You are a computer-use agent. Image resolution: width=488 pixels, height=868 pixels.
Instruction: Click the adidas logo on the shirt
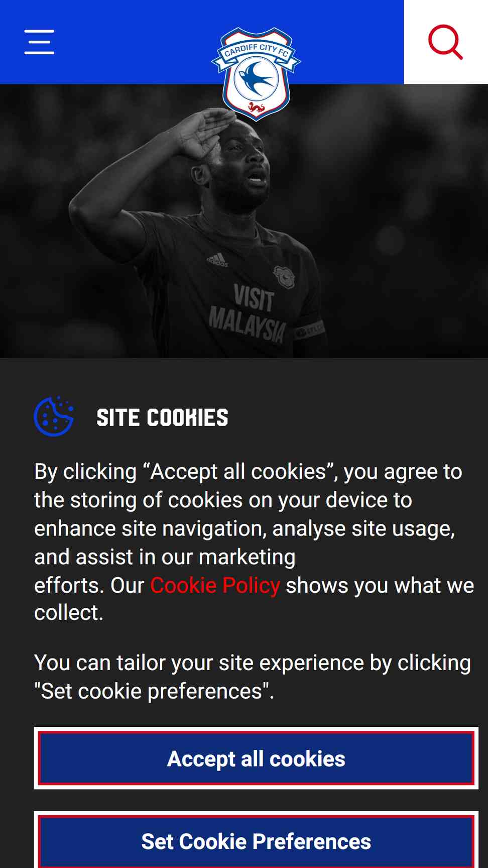(x=217, y=260)
